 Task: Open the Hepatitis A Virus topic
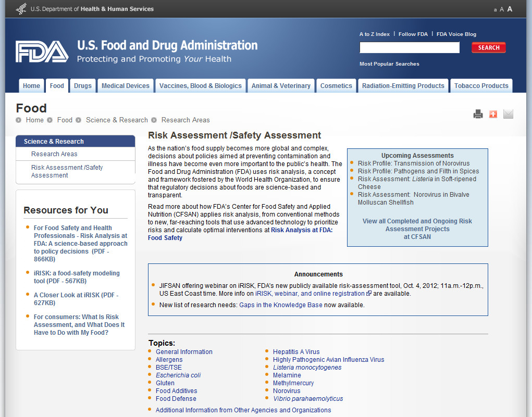pos(296,352)
